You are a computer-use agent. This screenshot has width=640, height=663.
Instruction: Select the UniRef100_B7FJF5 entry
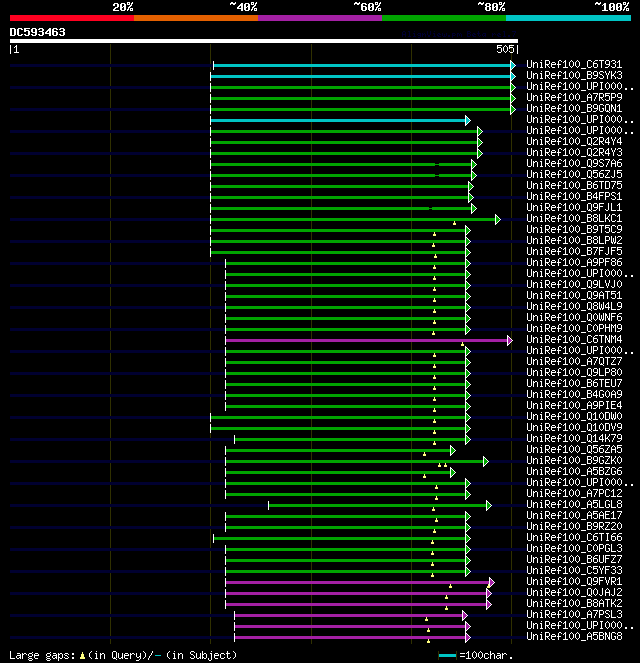574,251
